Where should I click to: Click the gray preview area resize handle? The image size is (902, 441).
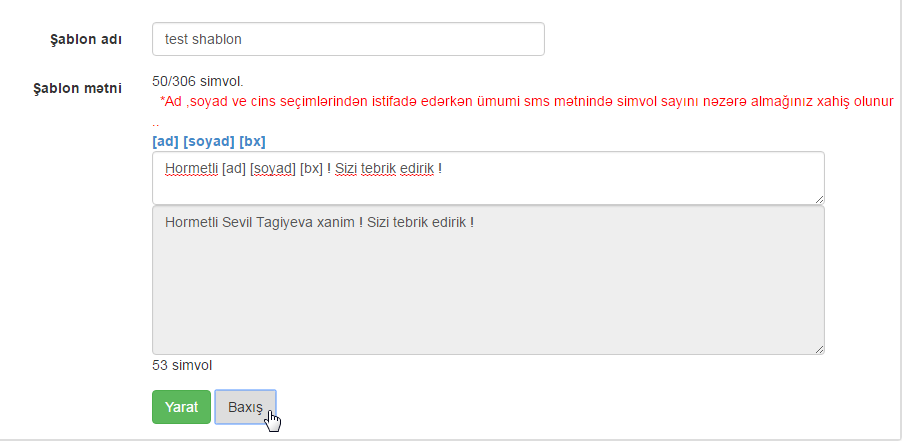tap(819, 349)
